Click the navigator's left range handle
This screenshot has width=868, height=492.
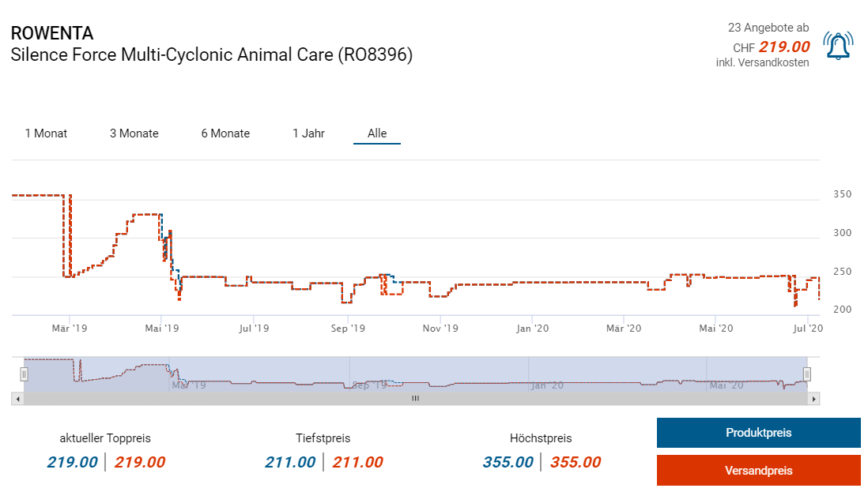(25, 374)
